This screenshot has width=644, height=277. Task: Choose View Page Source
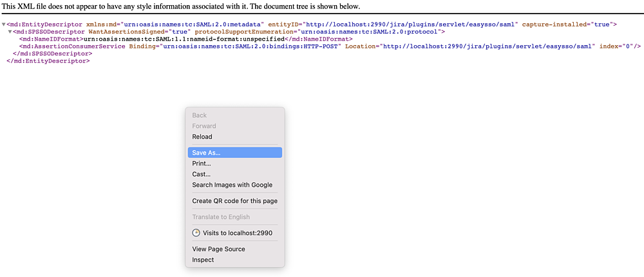[x=235, y=249]
